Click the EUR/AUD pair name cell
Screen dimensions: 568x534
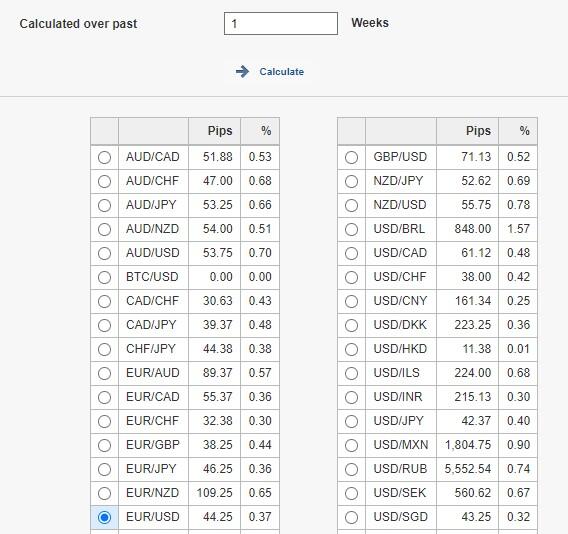point(153,373)
